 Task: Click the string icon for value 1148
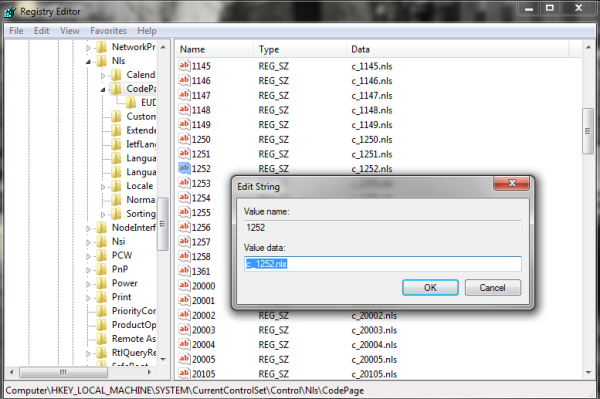pyautogui.click(x=184, y=110)
